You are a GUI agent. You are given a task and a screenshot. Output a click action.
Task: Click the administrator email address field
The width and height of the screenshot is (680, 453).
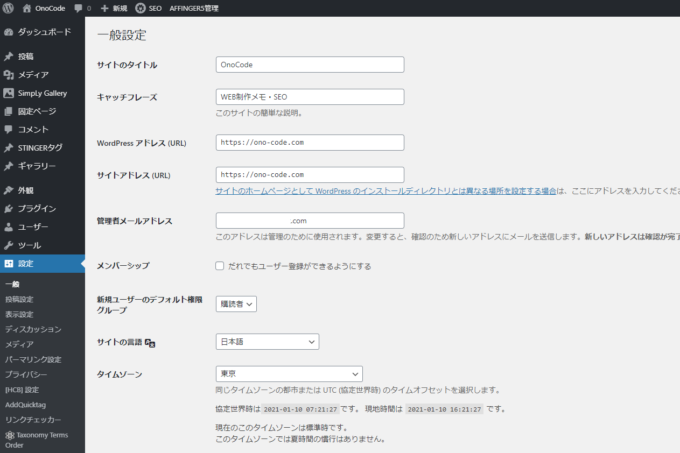[309, 220]
